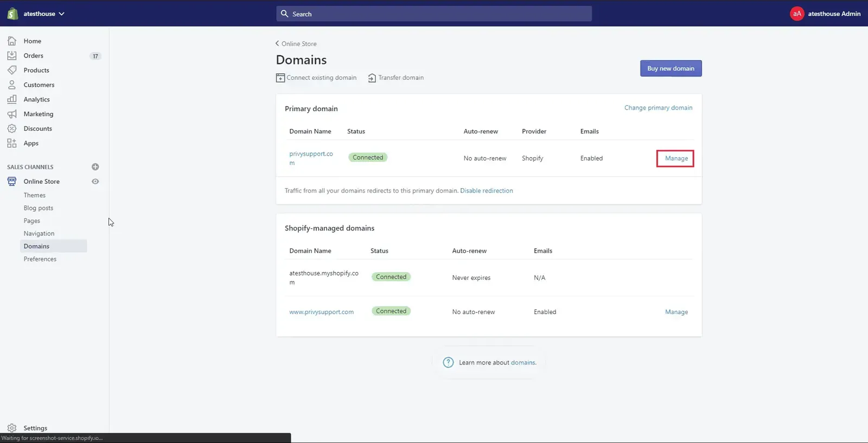
Task: Click Connect existing domain
Action: coord(322,78)
